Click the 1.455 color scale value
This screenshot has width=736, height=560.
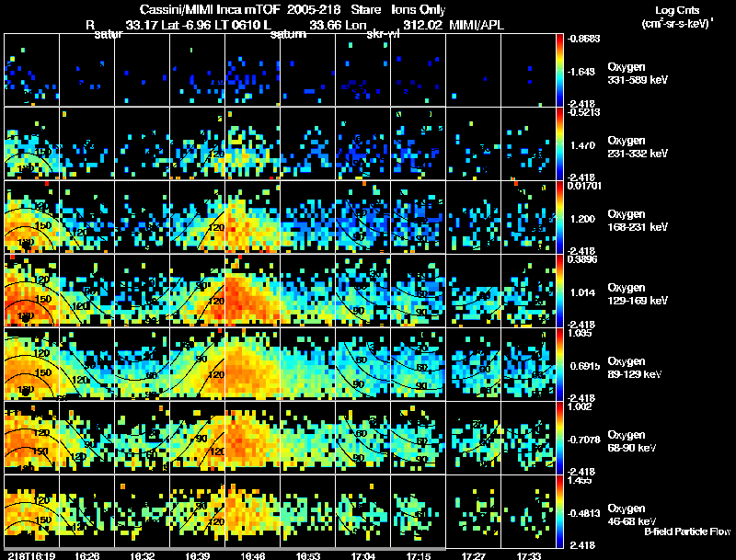tap(580, 480)
